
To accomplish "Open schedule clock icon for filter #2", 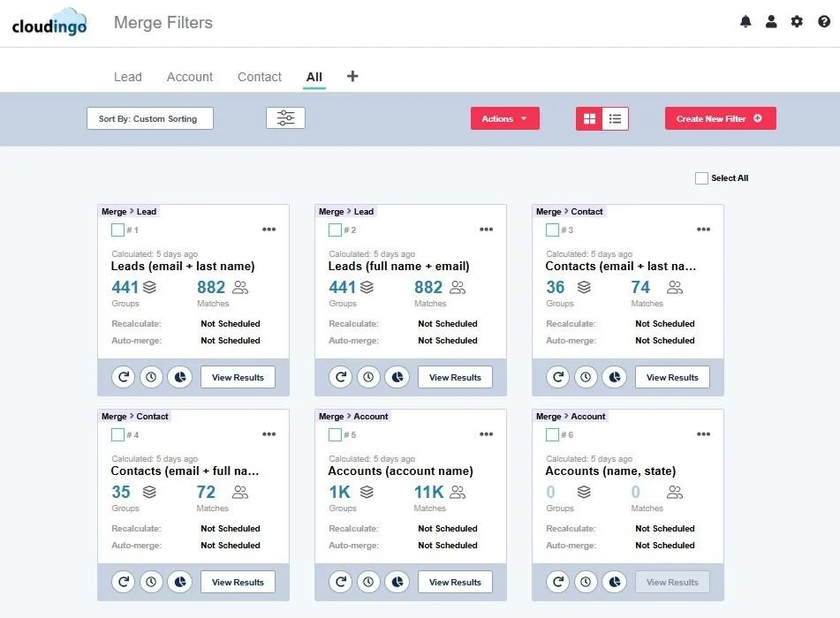I will 368,377.
